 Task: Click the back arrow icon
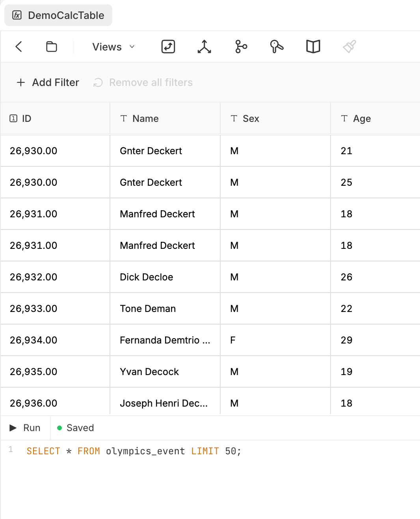(19, 47)
